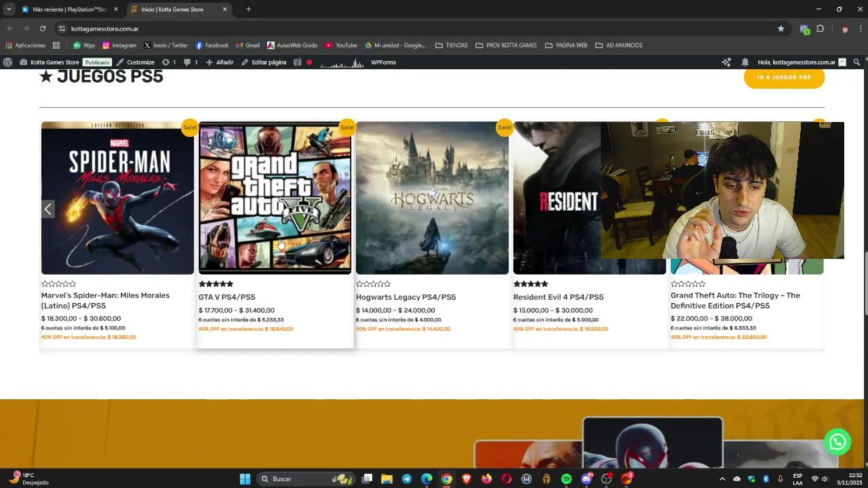The width and height of the screenshot is (868, 488).
Task: Open Opera browser from the taskbar
Action: point(507,479)
